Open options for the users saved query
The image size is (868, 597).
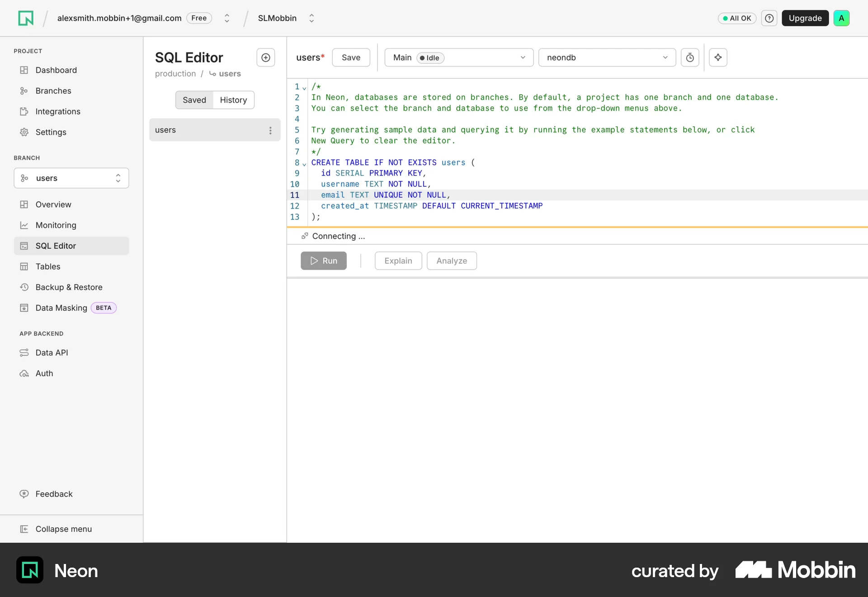pyautogui.click(x=270, y=130)
